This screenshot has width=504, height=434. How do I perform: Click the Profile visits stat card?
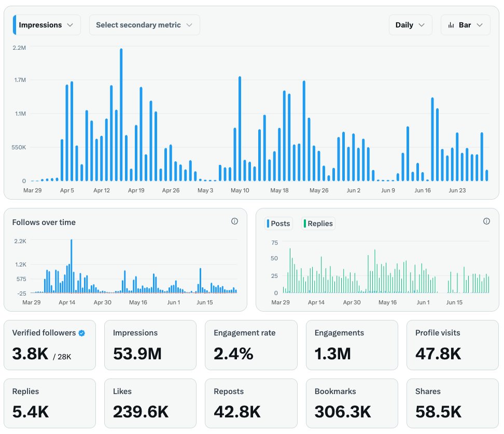click(x=453, y=345)
